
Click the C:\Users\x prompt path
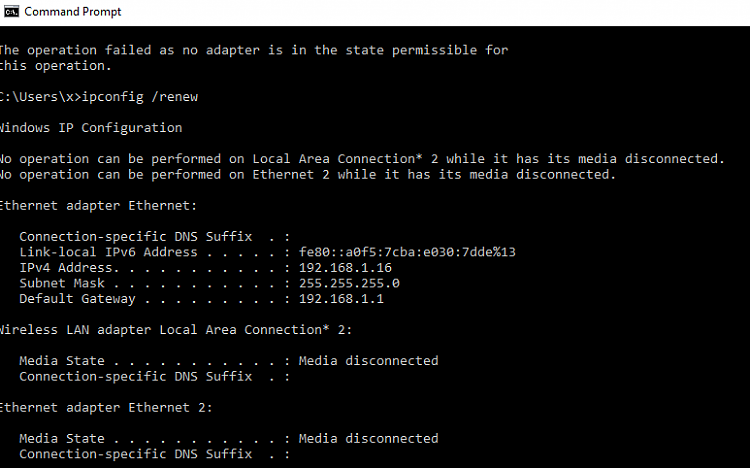click(36, 97)
